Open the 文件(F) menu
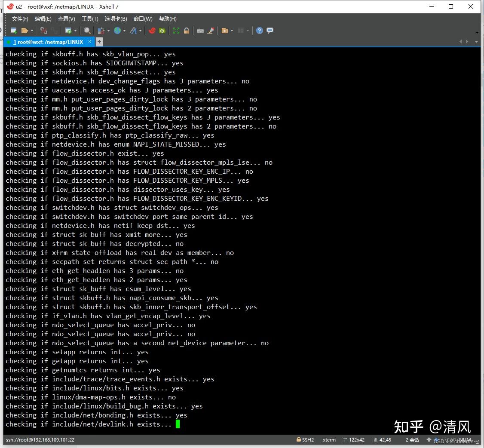 20,19
